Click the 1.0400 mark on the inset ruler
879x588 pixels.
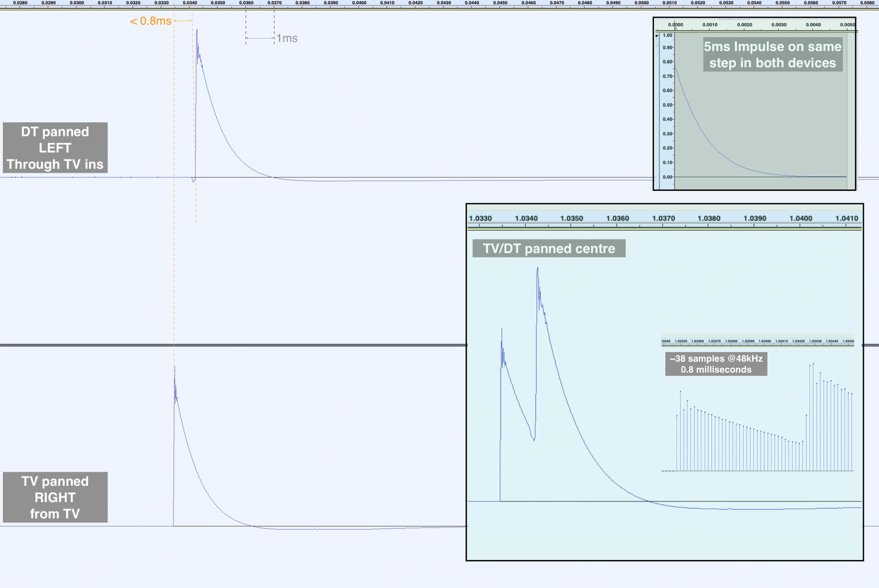tap(801, 218)
